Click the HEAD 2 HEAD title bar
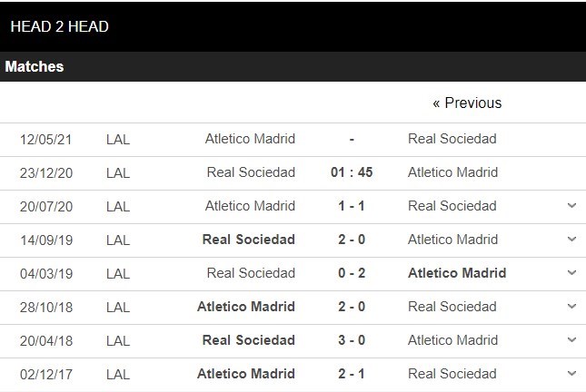Screen dimensions: 586x392 tap(60, 27)
